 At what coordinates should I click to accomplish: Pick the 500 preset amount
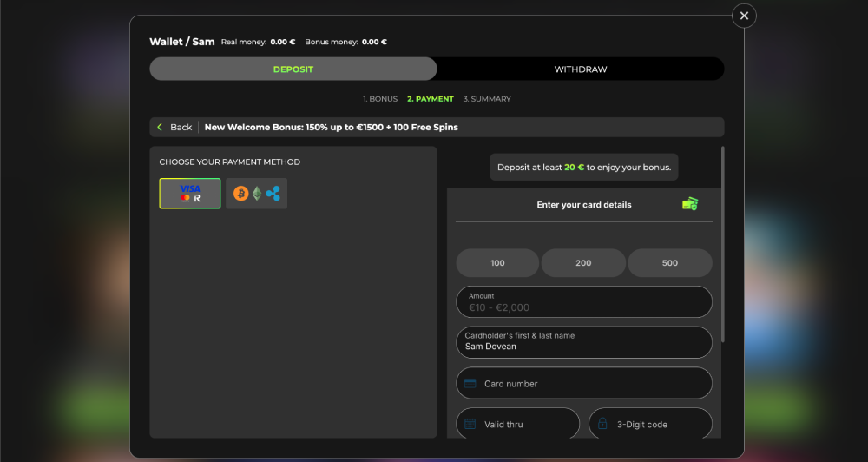(670, 263)
